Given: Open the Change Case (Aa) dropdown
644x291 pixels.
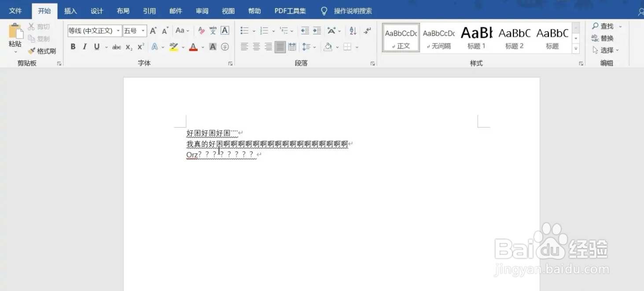Looking at the screenshot, I should 182,31.
